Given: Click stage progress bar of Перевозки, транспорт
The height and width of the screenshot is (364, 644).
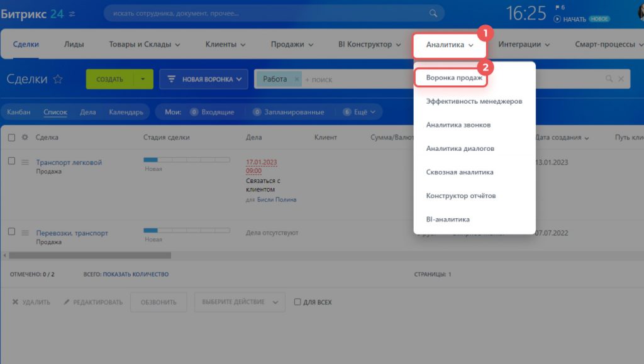Looking at the screenshot, I should [x=186, y=230].
